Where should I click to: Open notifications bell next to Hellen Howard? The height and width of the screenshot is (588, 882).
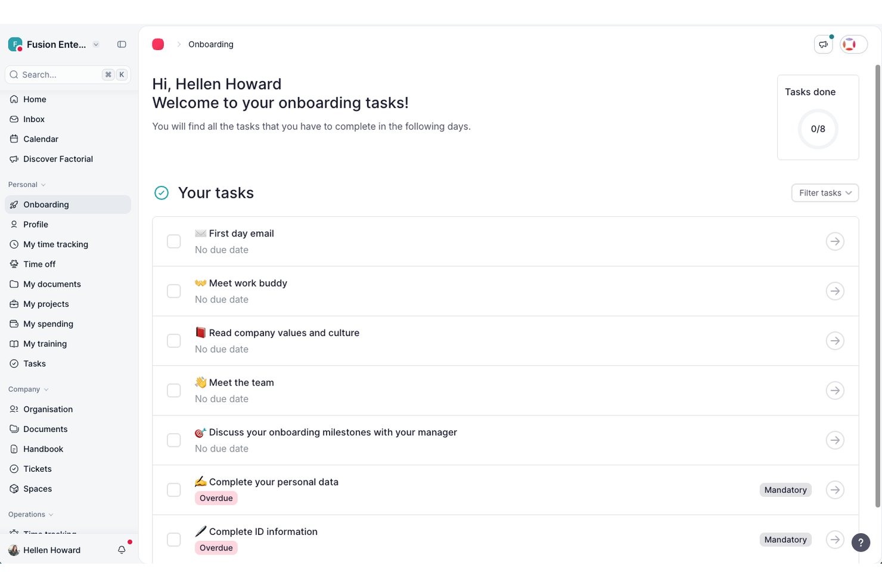[122, 550]
